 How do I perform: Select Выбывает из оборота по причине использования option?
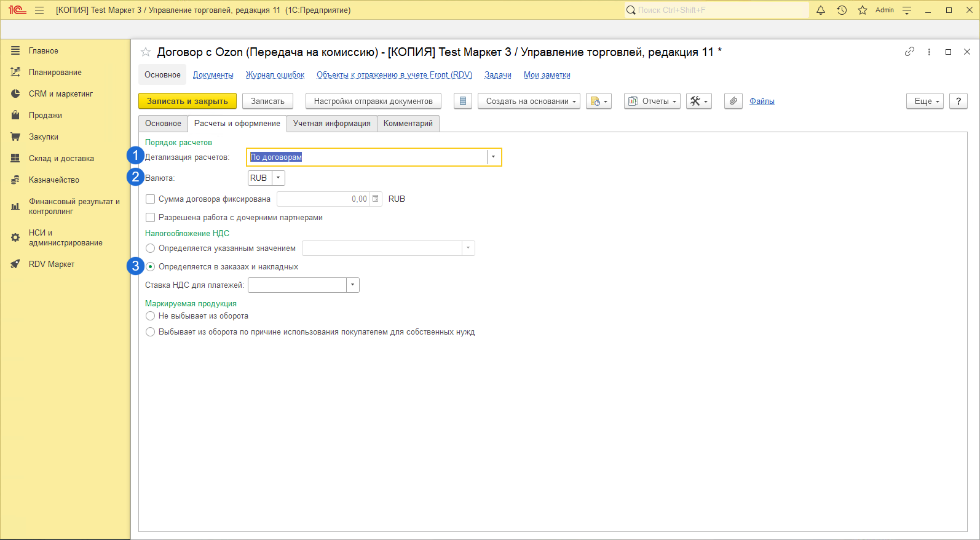[x=150, y=332]
